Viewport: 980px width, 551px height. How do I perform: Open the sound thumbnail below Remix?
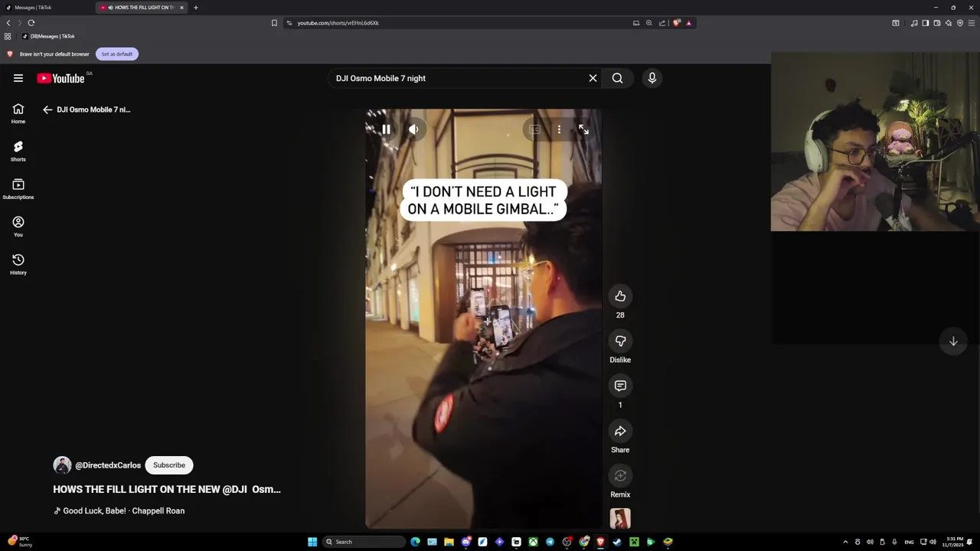tap(620, 518)
